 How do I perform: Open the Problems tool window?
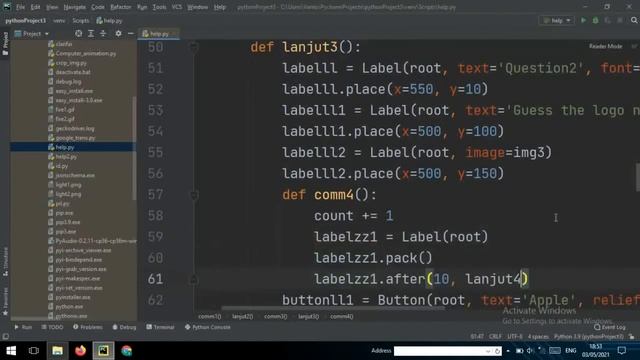click(88, 327)
